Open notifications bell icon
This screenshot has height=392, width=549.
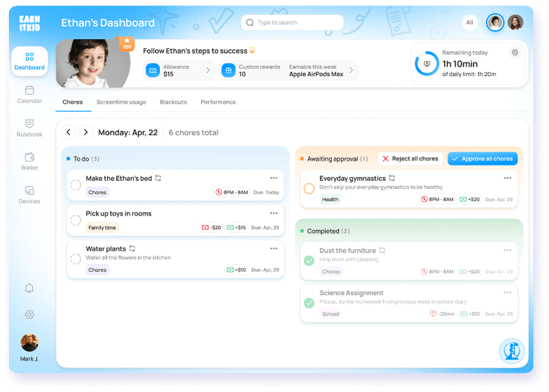click(x=30, y=288)
